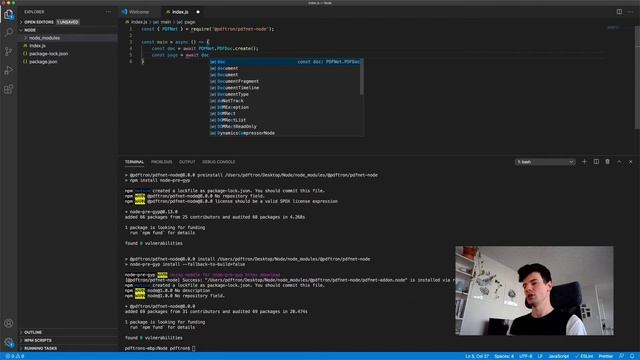
Task: Click the '1 UNSAVED' badge
Action: (68, 22)
